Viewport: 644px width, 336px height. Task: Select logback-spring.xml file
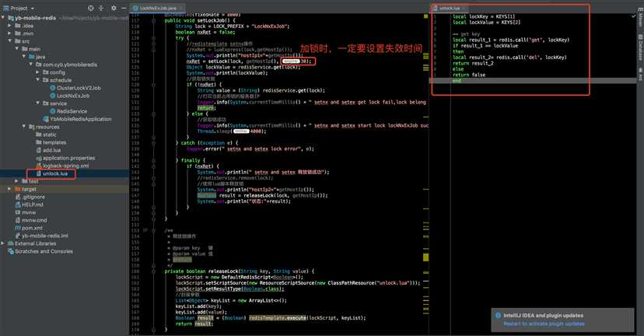[65, 166]
